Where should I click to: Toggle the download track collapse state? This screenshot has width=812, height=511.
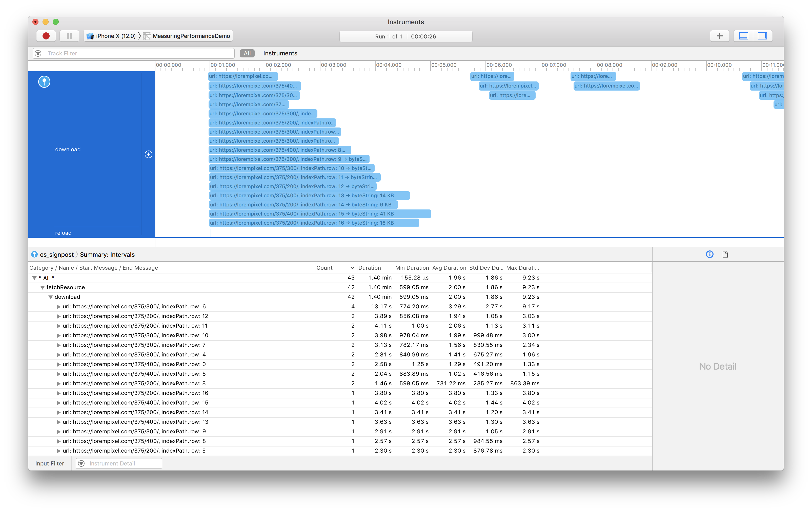pos(149,154)
